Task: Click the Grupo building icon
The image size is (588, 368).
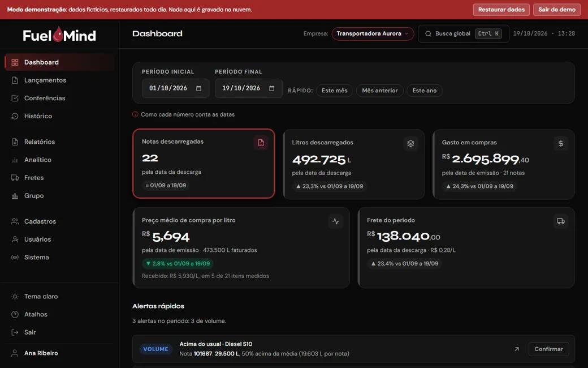Action: 15,196
